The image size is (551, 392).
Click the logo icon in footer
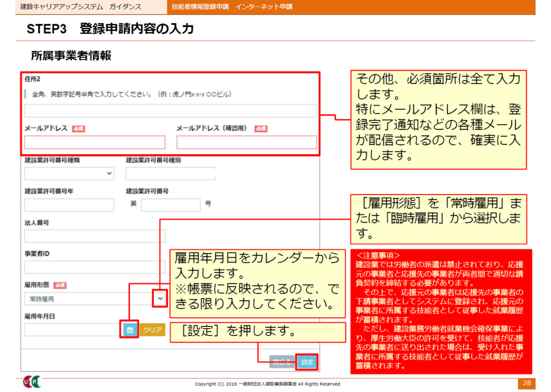tap(32, 382)
